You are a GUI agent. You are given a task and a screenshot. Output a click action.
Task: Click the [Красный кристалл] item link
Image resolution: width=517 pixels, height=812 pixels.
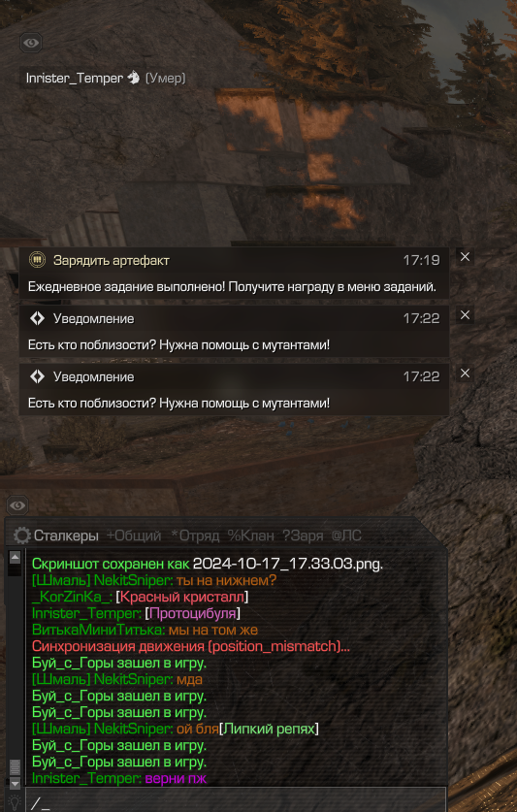click(181, 597)
